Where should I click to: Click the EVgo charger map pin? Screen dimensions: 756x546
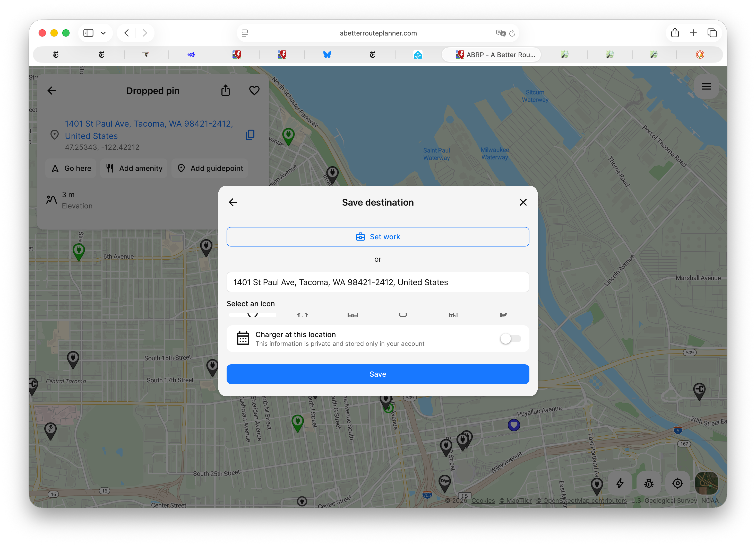[444, 483]
